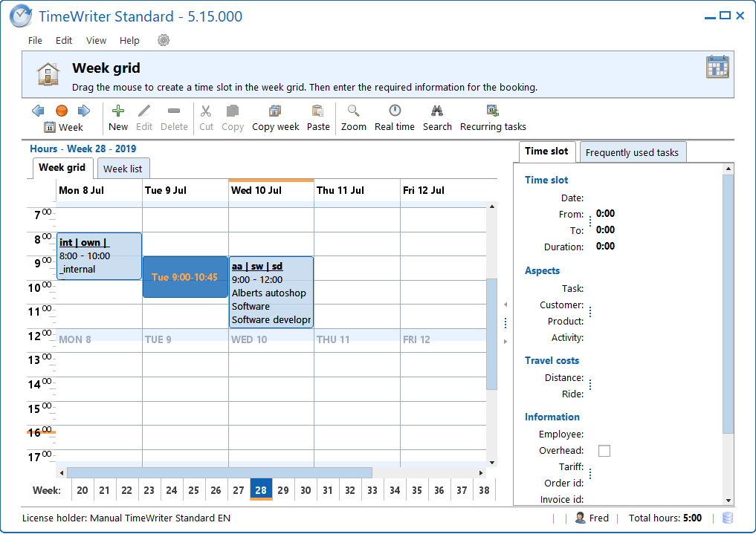The image size is (756, 560).
Task: Start the Real time clock
Action: [394, 111]
